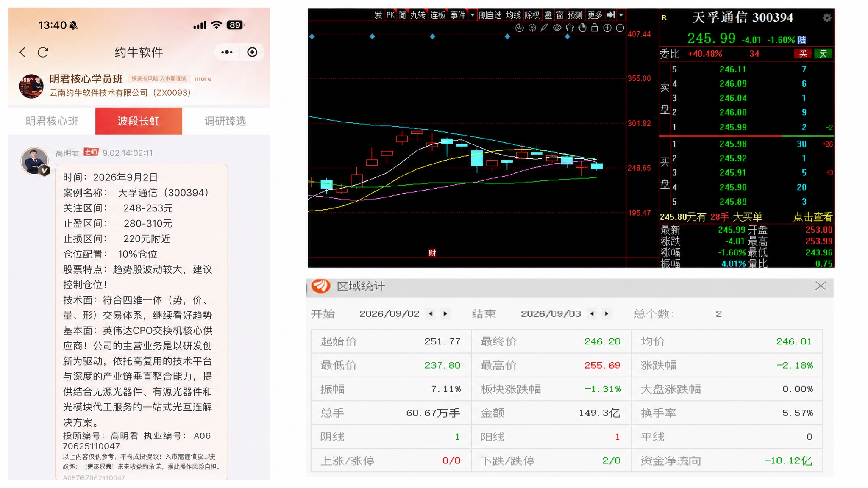Viewport: 868px width, 488px height.
Task: Click the 老师 badge next to 高明君
Action: point(91,152)
